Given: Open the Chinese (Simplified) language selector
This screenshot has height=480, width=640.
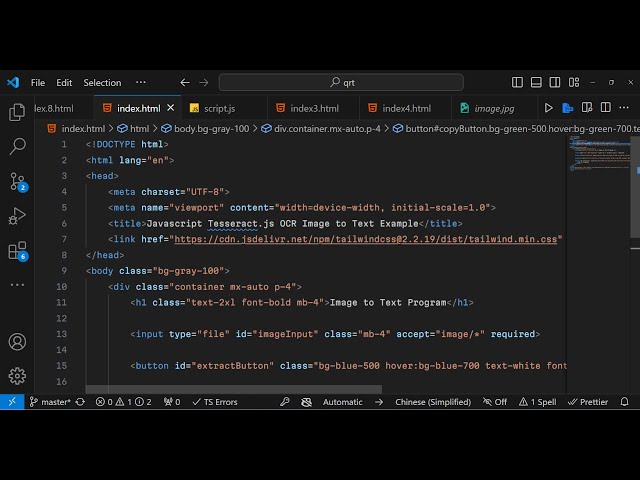Looking at the screenshot, I should point(432,402).
